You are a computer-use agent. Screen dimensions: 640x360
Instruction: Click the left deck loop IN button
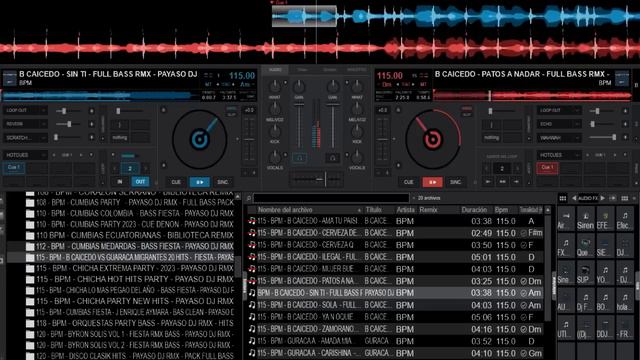tap(120, 182)
